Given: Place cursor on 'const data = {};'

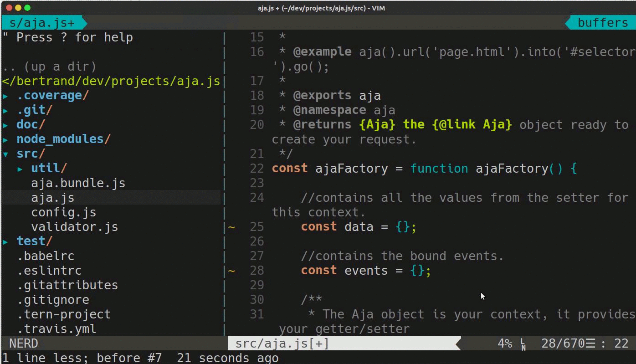Looking at the screenshot, I should (359, 227).
